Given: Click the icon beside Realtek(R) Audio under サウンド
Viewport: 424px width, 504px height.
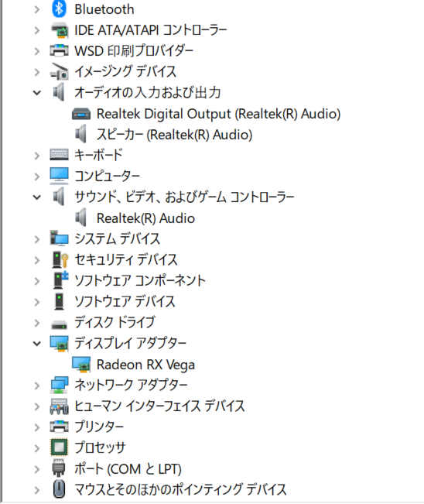Looking at the screenshot, I should (81, 218).
